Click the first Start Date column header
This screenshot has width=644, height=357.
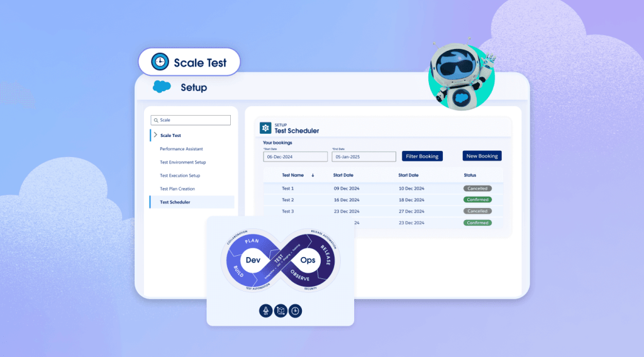coord(343,175)
